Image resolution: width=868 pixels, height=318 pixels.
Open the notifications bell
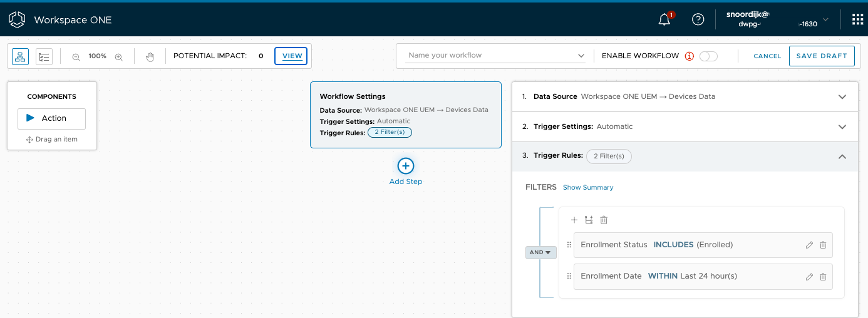point(664,19)
